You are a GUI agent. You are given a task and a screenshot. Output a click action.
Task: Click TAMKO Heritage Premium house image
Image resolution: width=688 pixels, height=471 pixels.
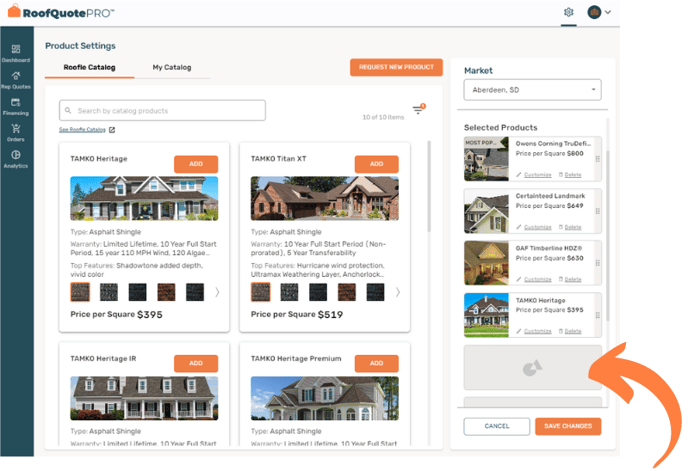point(325,398)
